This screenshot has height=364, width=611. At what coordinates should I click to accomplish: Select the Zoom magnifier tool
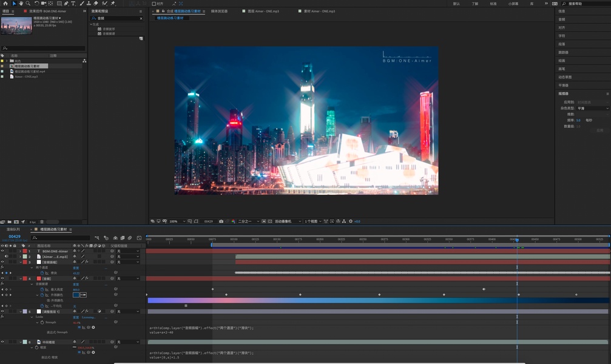tap(28, 4)
